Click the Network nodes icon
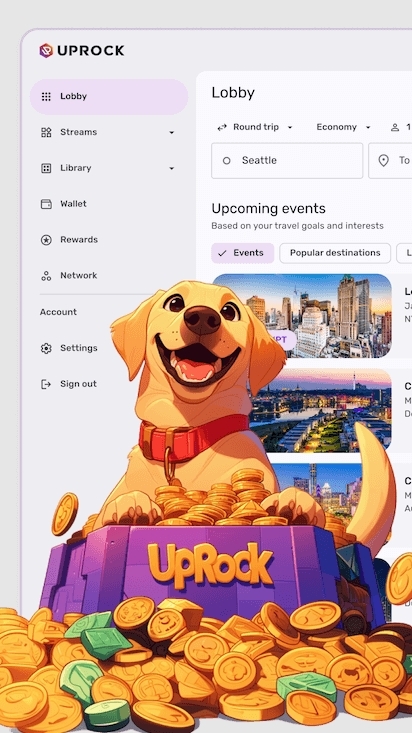This screenshot has height=733, width=412. click(x=46, y=276)
